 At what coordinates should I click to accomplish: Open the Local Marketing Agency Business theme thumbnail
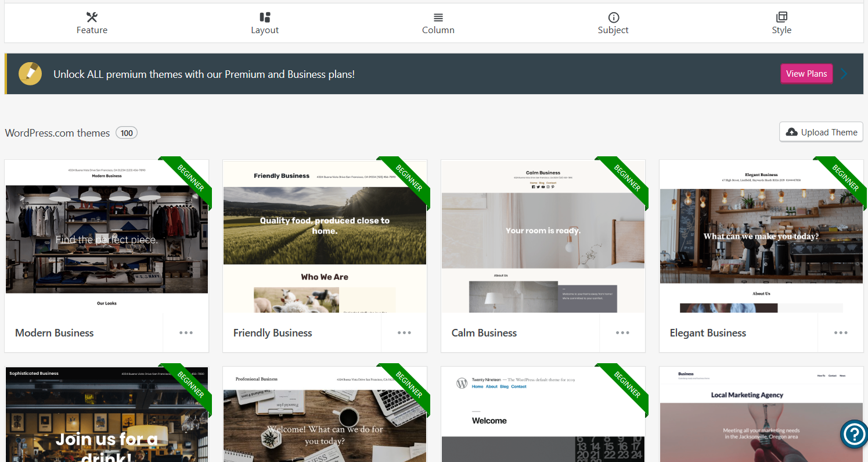761,414
